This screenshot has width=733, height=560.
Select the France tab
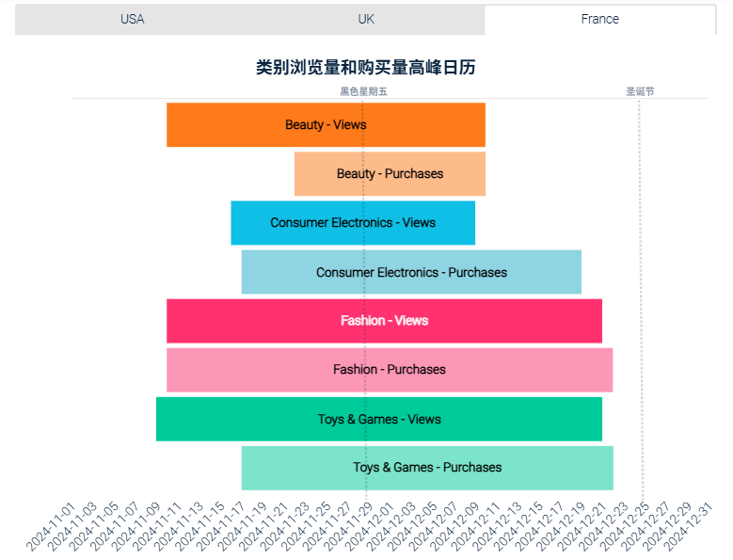pyautogui.click(x=599, y=19)
